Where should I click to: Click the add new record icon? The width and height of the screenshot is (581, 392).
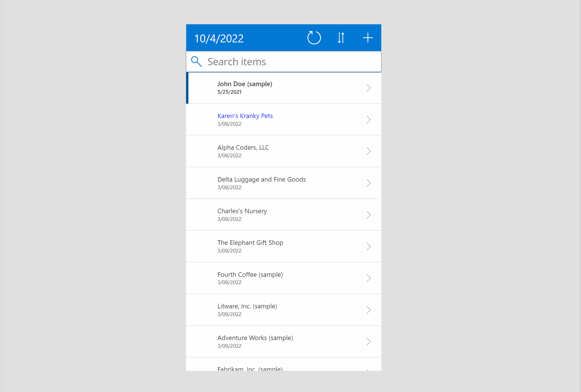367,38
